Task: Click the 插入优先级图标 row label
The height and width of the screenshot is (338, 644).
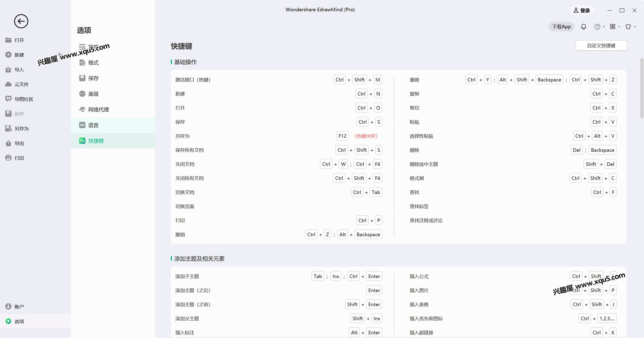Action: 426,318
